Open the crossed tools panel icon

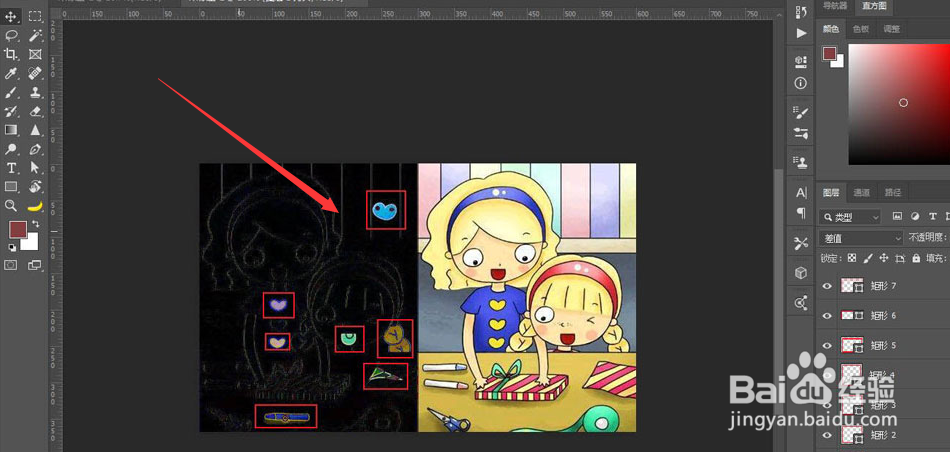click(801, 243)
